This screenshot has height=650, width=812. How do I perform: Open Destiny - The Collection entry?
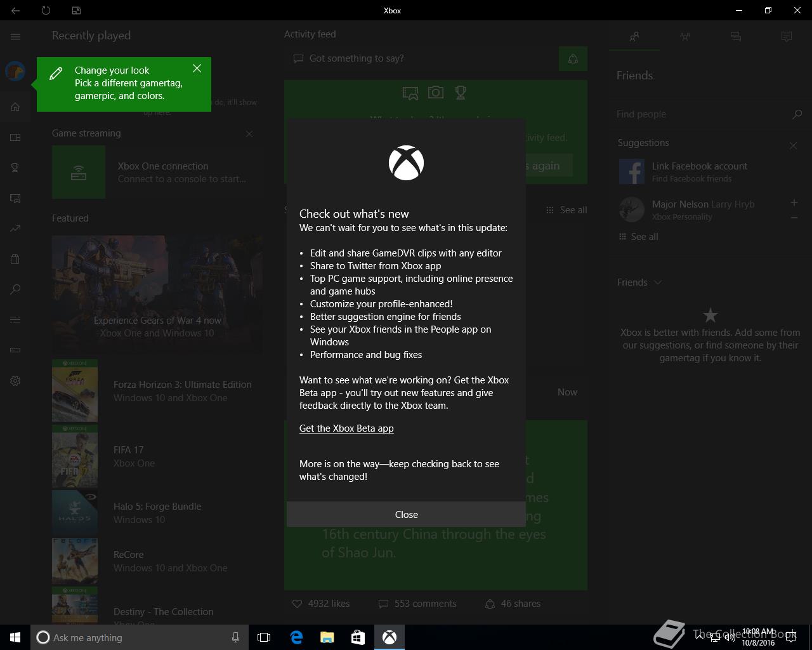pos(157,605)
